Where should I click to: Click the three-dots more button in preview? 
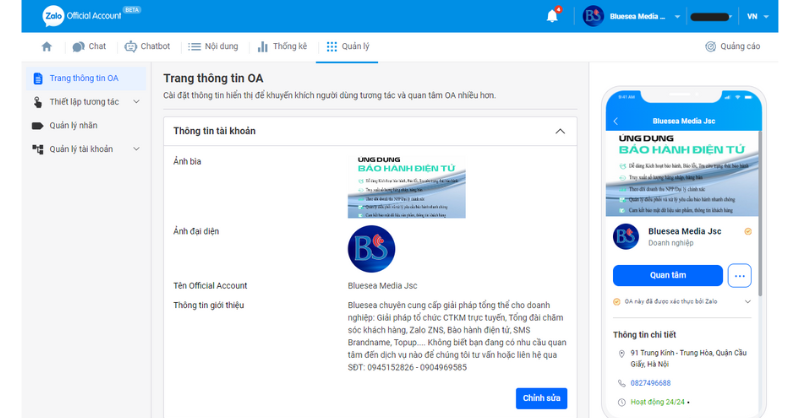pyautogui.click(x=739, y=276)
